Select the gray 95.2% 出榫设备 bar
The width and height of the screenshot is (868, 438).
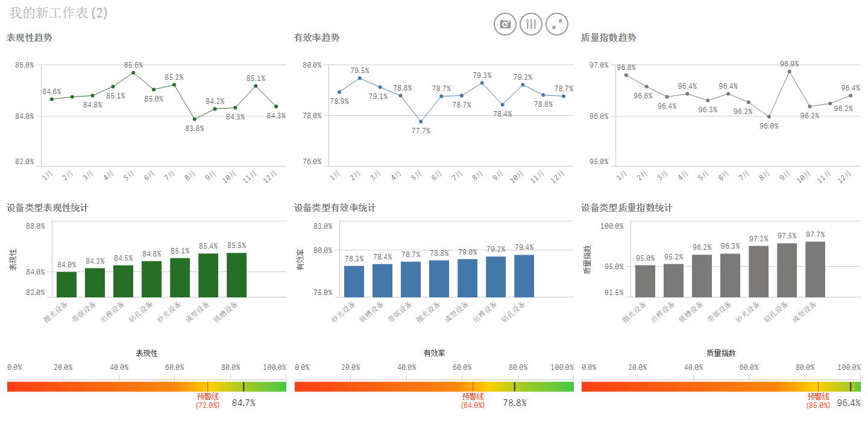click(674, 281)
